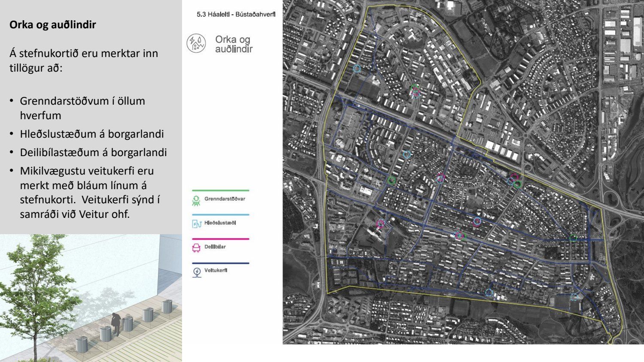644x362 pixels.
Task: Click the Hleðslustæði charging station legend icon
Action: 196,223
